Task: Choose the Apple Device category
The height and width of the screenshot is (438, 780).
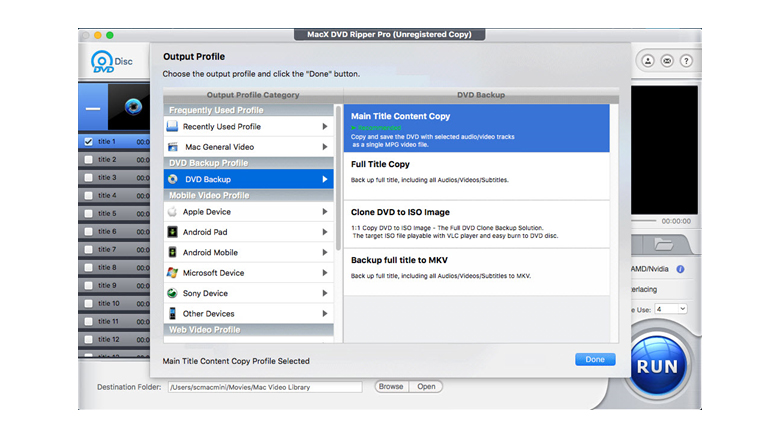Action: [249, 212]
